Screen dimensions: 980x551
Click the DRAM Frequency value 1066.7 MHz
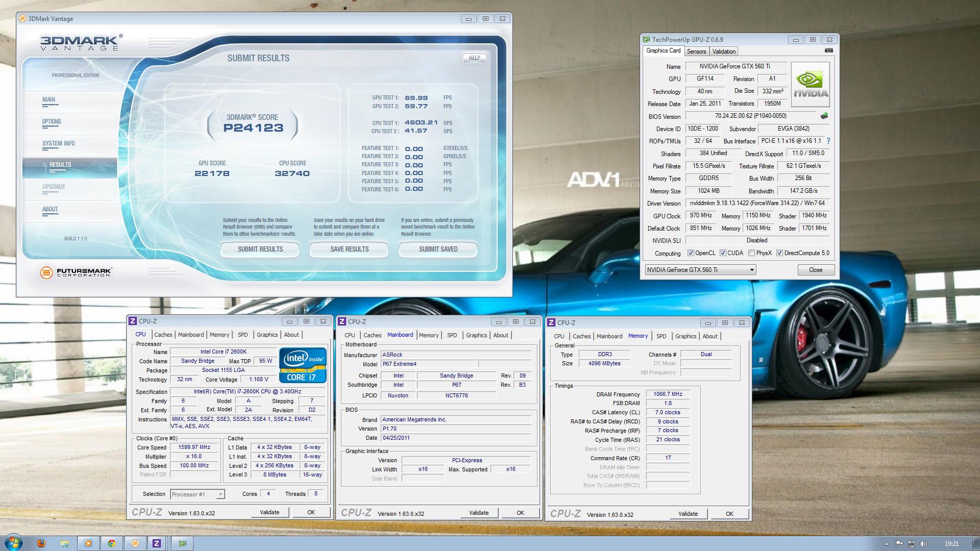point(668,394)
